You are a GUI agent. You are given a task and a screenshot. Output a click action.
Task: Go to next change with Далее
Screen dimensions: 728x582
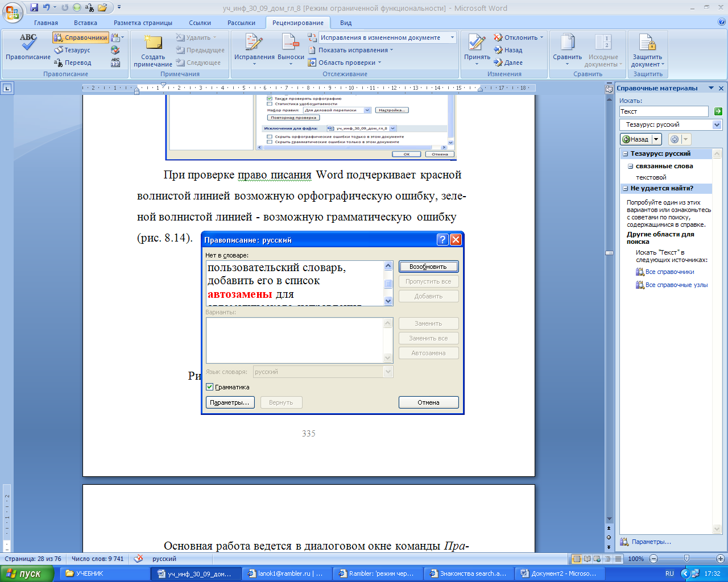point(508,63)
